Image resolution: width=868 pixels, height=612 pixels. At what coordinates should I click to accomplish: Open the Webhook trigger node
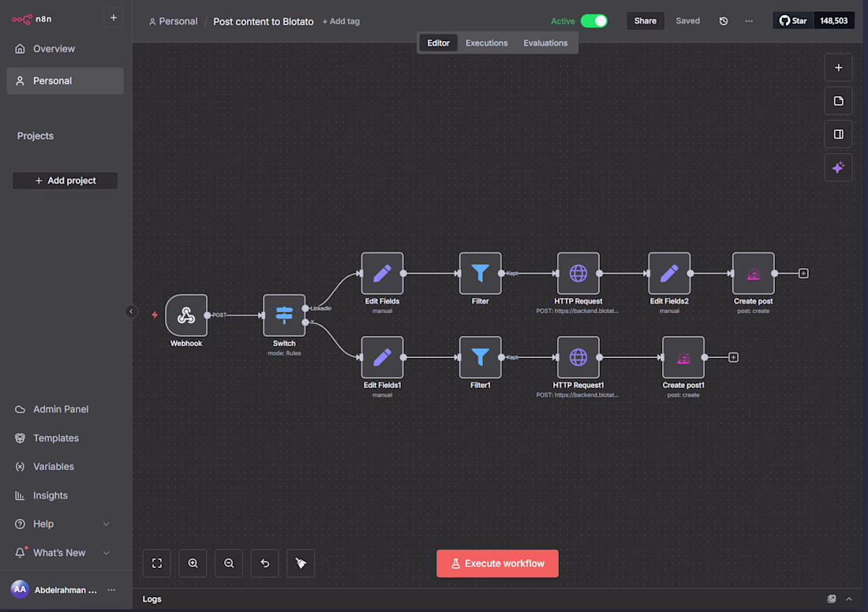click(x=186, y=315)
